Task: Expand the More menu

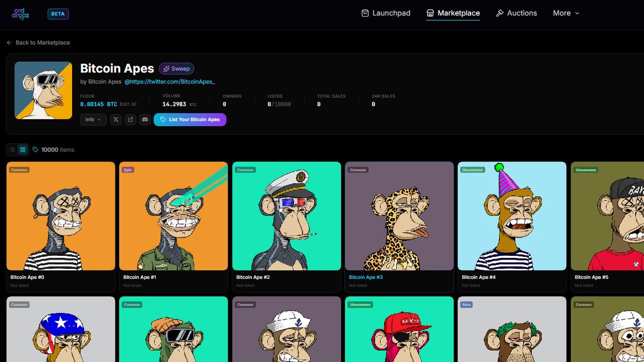Action: 566,13
